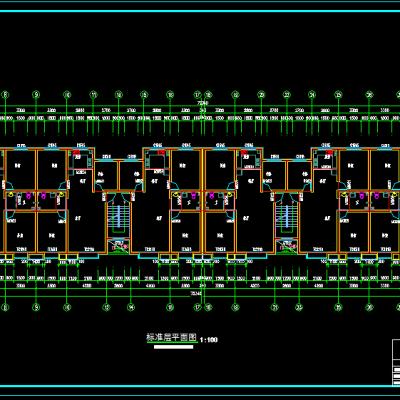Select the overall 75240 dimension above the plan
Viewport: 400px width, 400px height.
click(203, 103)
